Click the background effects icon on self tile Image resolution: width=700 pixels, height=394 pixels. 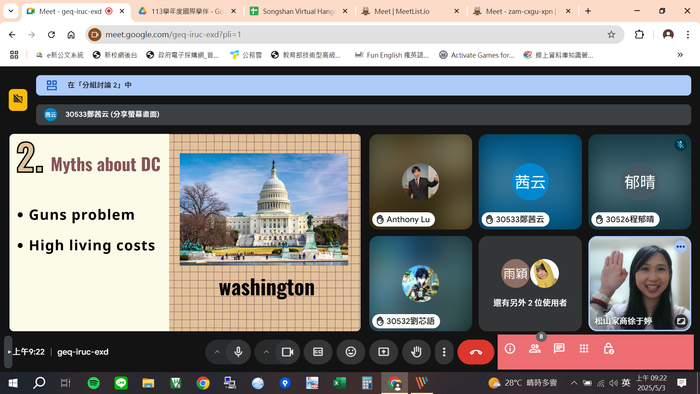click(681, 320)
